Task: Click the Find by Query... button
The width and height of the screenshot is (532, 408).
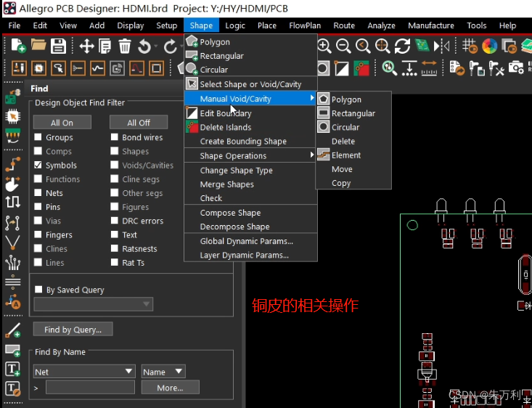Action: [x=73, y=330]
